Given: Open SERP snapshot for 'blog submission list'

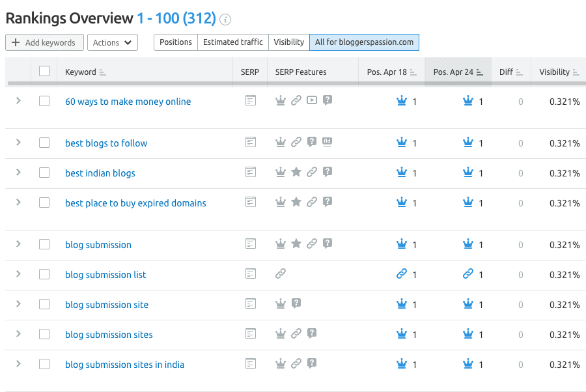Looking at the screenshot, I should tap(250, 274).
